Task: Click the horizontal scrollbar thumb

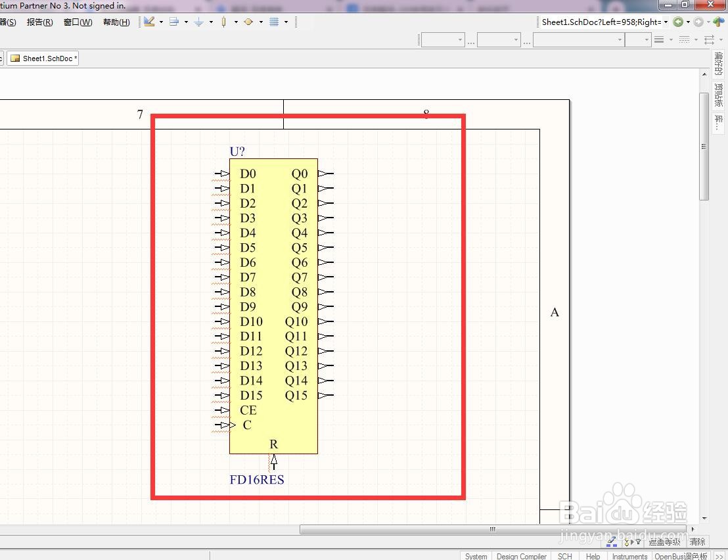Action: pos(492,529)
